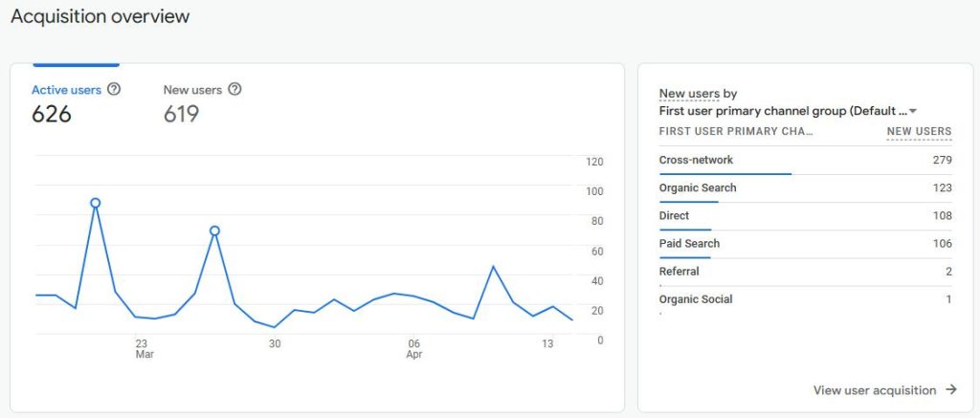
Task: Click the second peak marker near 80
Action: click(214, 231)
